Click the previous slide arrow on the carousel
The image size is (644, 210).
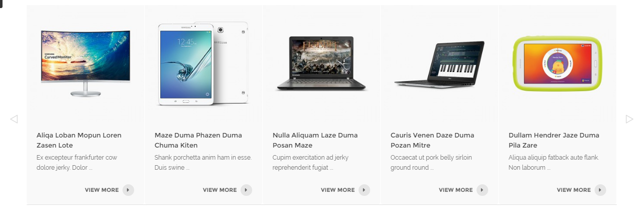[14, 119]
